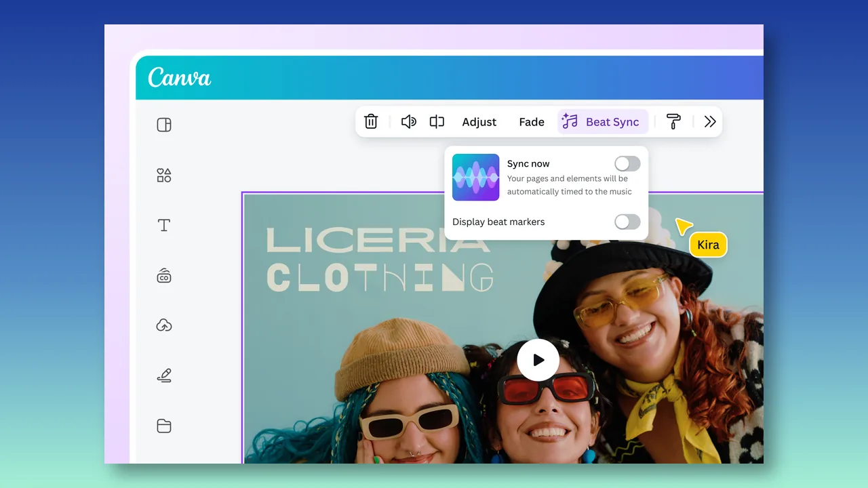
Task: Click the Beat Sync waveform thumbnail
Action: 475,178
